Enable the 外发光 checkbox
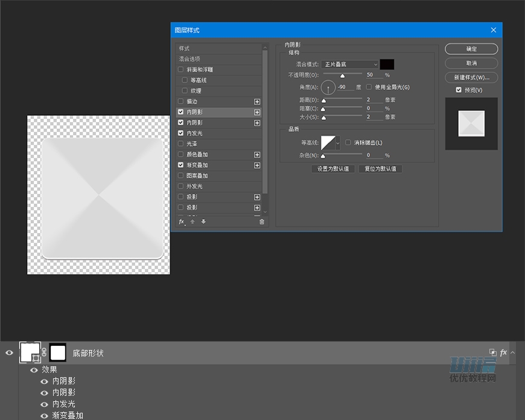 pyautogui.click(x=181, y=186)
